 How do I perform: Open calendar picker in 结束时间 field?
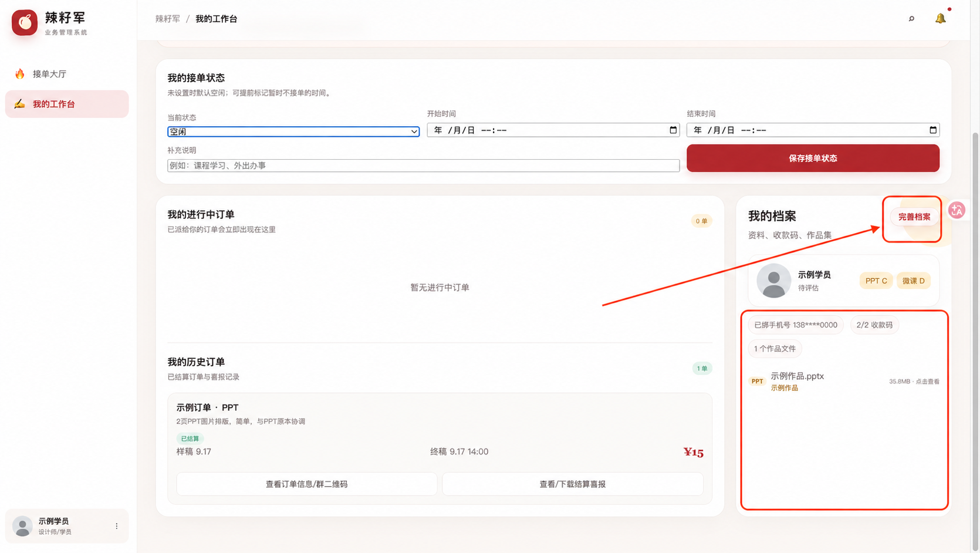tap(933, 130)
